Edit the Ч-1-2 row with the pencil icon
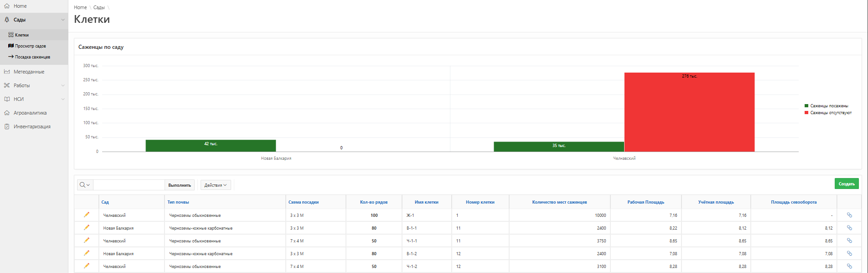Image resolution: width=868 pixels, height=273 pixels. point(87,266)
